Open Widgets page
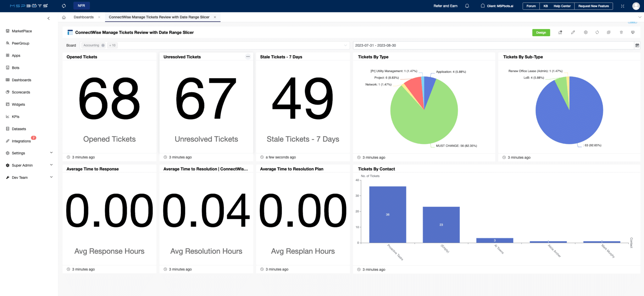Image resolution: width=644 pixels, height=296 pixels. (x=18, y=105)
